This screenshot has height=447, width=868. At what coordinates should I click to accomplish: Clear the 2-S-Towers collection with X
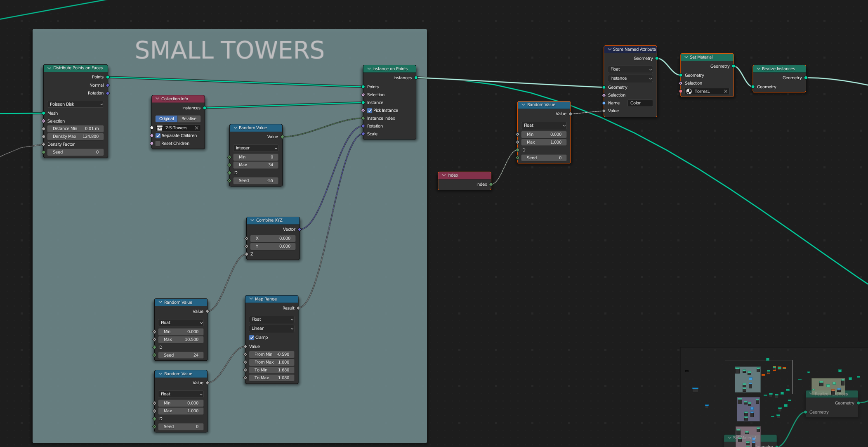(x=197, y=128)
